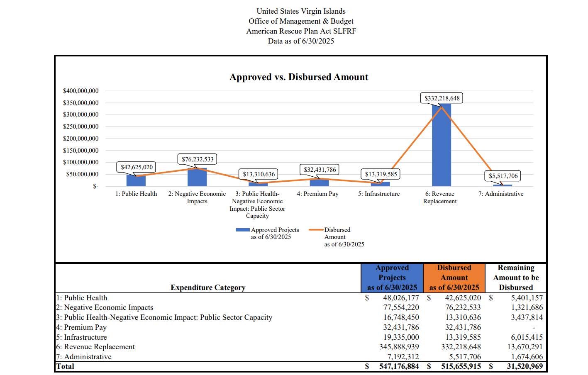Viewport: 588px width, 375px height.
Task: Click the blue Approved Projects legend swatch
Action: click(242, 230)
